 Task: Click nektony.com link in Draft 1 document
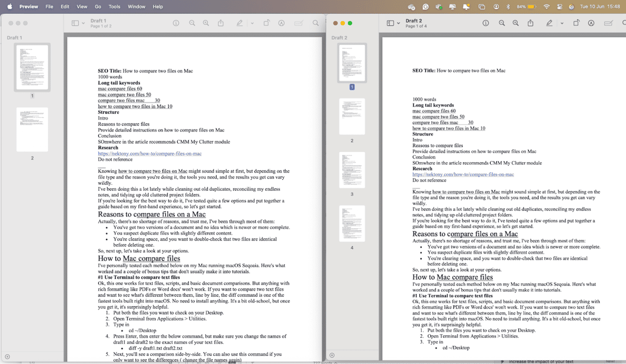pos(149,153)
